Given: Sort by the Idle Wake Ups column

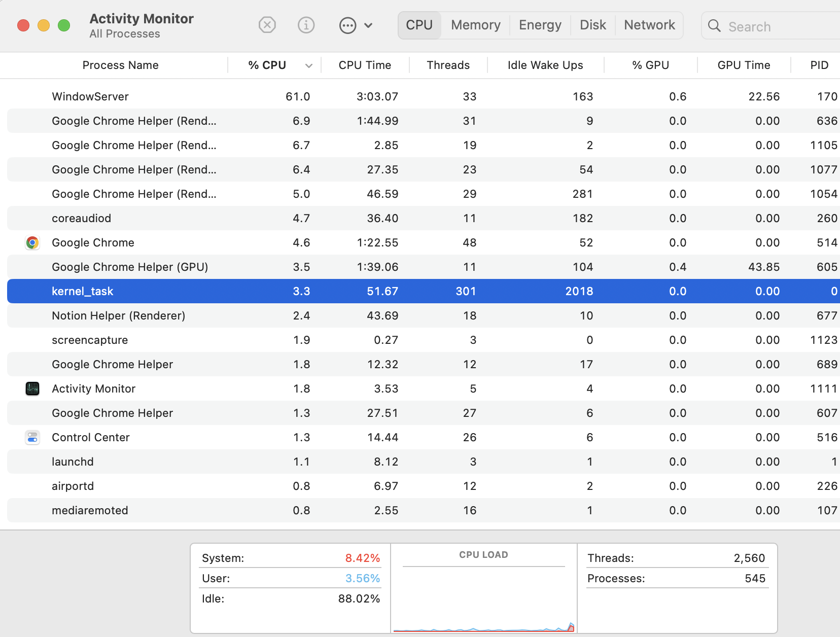Looking at the screenshot, I should [x=545, y=65].
